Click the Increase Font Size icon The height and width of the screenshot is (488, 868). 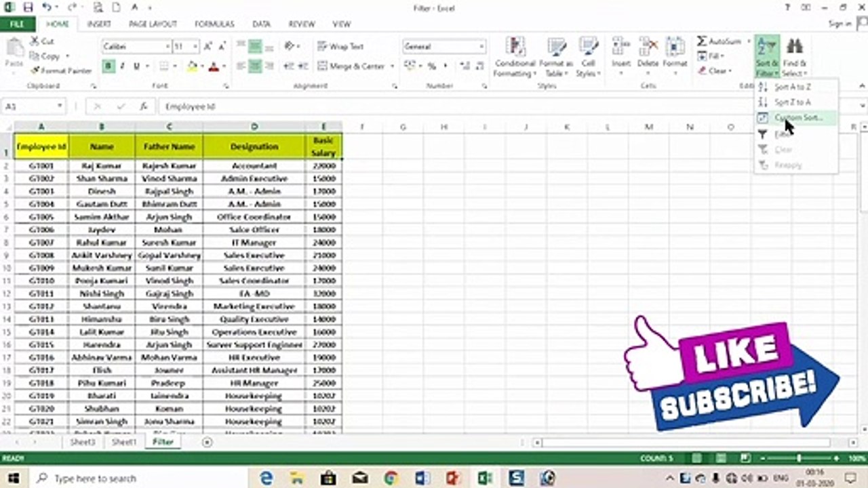click(x=208, y=47)
